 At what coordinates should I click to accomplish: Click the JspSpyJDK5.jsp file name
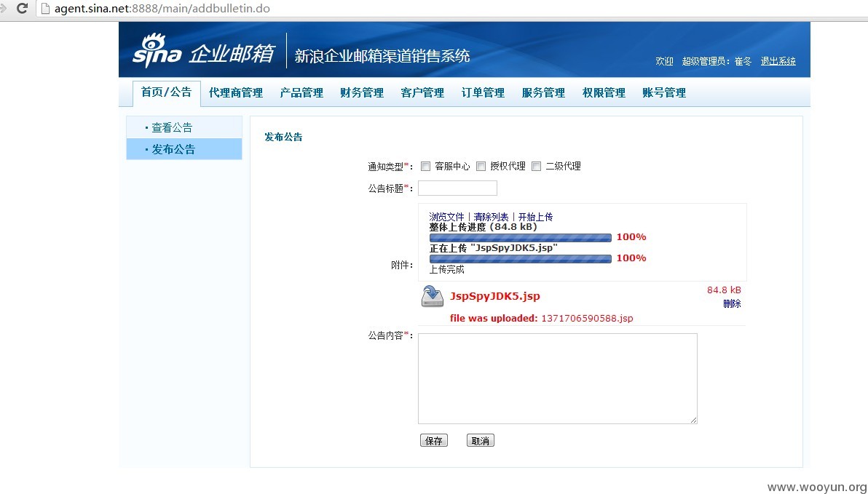click(x=495, y=296)
